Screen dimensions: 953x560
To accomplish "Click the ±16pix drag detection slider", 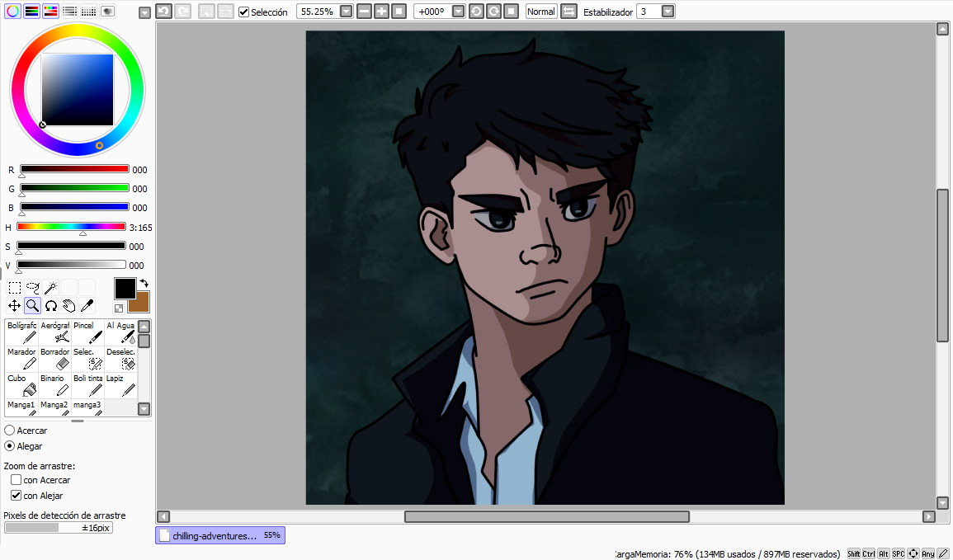I will [59, 528].
